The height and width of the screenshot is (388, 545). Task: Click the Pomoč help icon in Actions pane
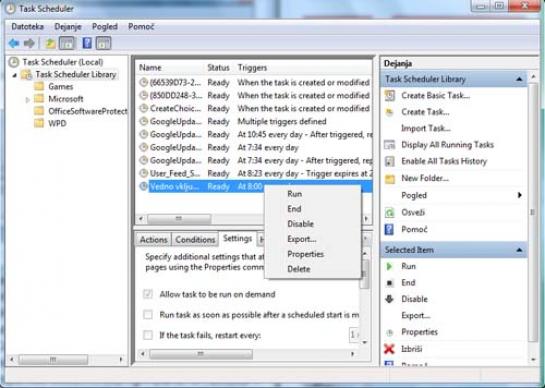[x=389, y=229]
